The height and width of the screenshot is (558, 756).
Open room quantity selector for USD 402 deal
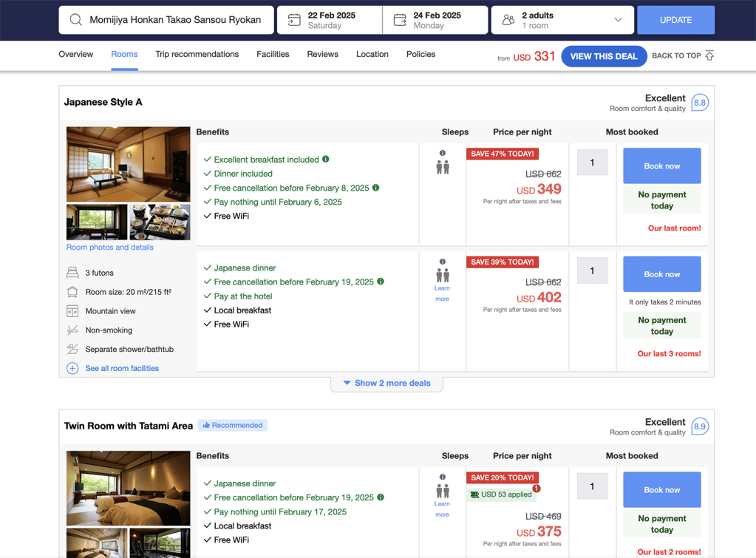click(592, 271)
